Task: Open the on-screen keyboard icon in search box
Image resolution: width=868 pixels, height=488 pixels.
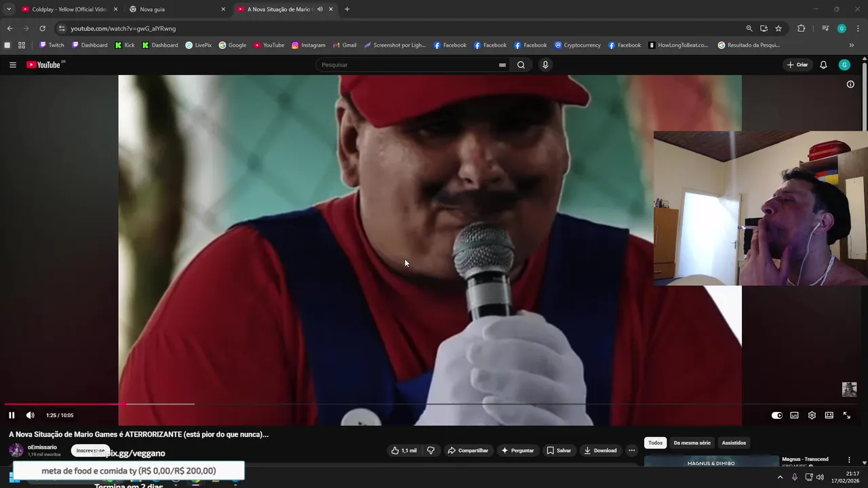Action: click(502, 65)
